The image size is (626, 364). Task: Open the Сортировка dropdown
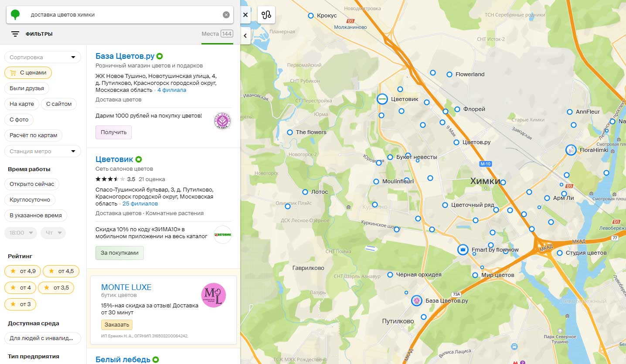42,57
